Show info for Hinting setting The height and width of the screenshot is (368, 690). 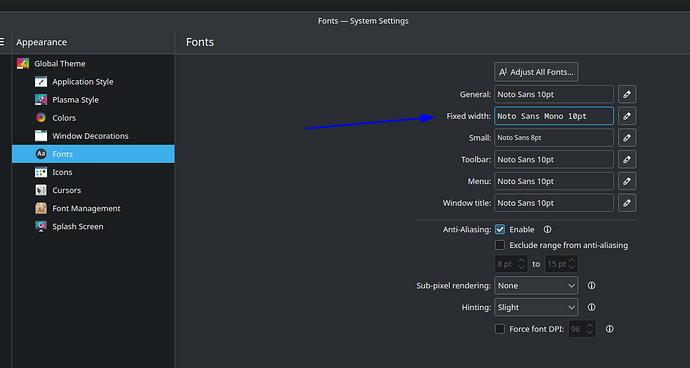point(591,307)
